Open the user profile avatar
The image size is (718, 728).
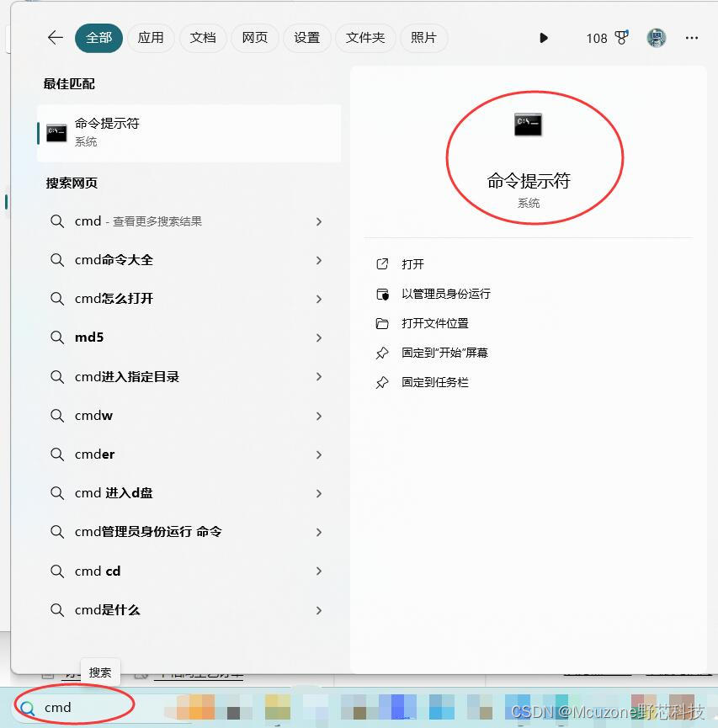point(657,38)
